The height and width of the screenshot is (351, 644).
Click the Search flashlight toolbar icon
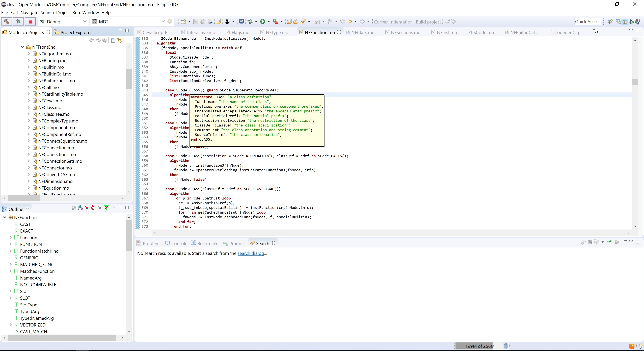coord(303,21)
